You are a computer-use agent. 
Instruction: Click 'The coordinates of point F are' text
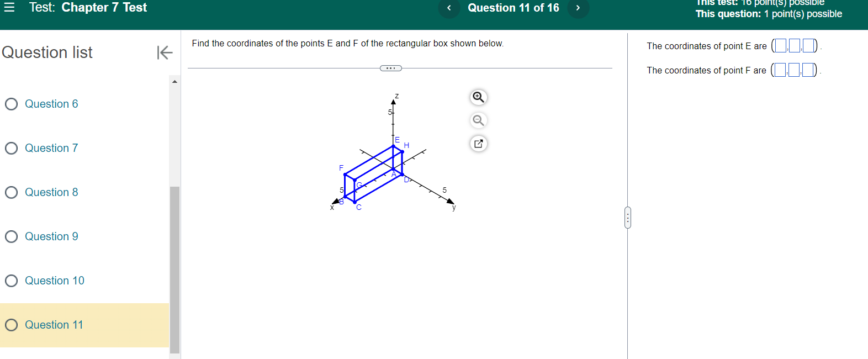pyautogui.click(x=707, y=70)
